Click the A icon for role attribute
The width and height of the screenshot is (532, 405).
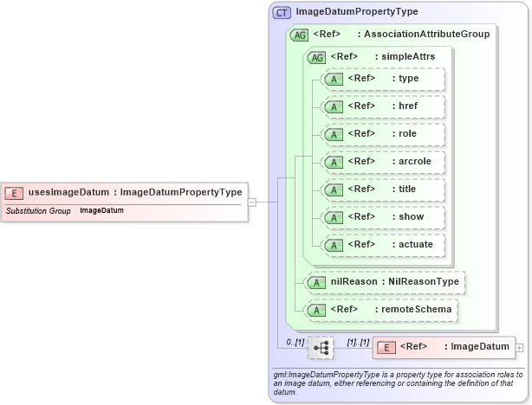(334, 134)
